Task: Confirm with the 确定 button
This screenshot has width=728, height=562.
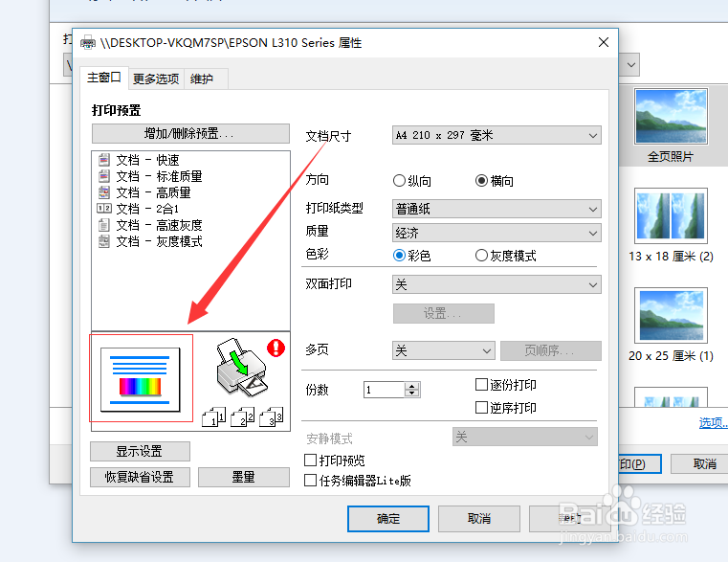Action: (x=388, y=519)
